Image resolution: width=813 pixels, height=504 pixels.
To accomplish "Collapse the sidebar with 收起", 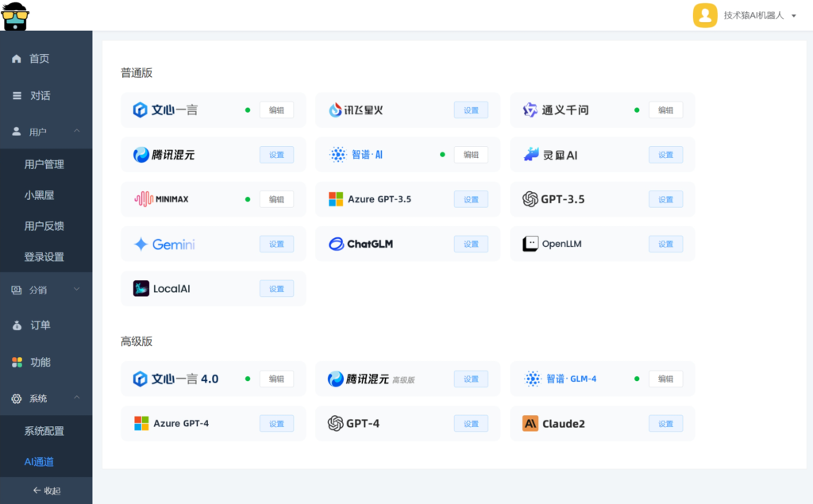I will coord(46,491).
